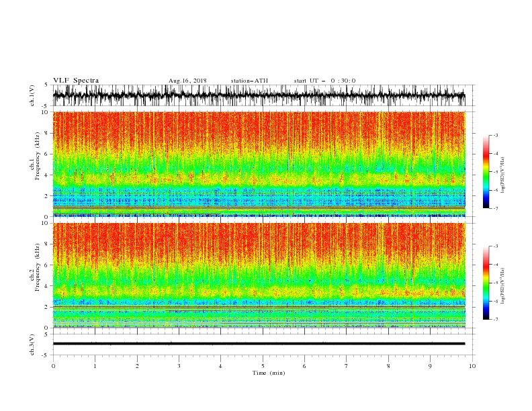Select the log(PSD) label beside ch.1 color scale

502,175
